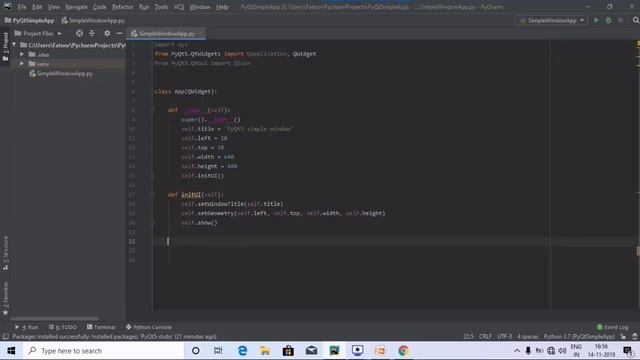640x360 pixels.
Task: Click the Stop square icon
Action: click(620, 20)
